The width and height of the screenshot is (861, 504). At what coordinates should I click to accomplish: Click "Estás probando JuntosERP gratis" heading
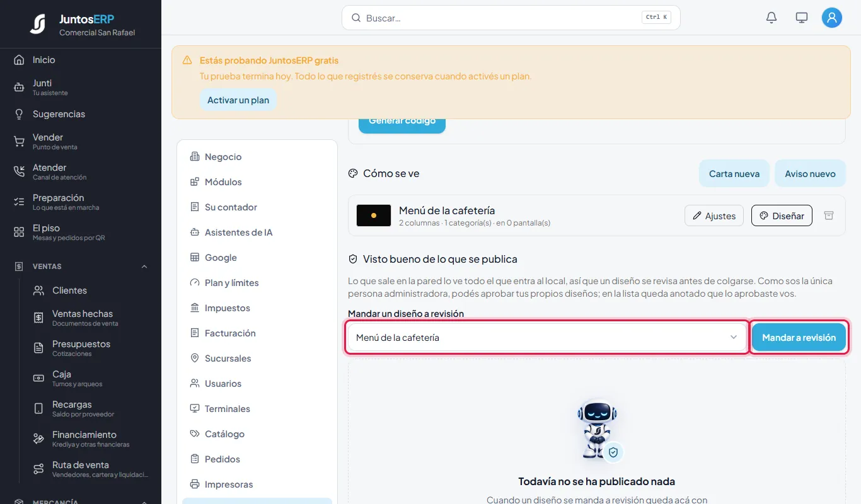click(269, 60)
